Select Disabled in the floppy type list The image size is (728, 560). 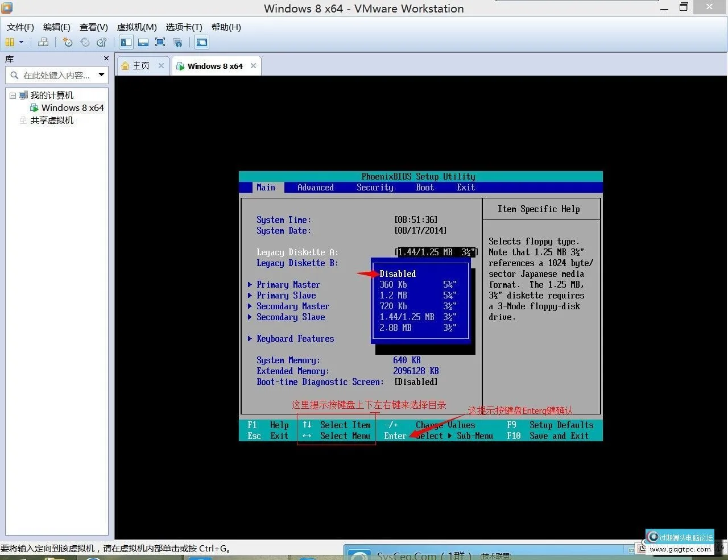point(398,273)
